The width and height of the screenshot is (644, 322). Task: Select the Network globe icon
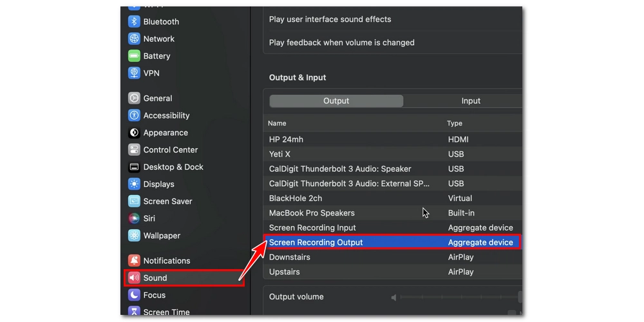point(134,39)
